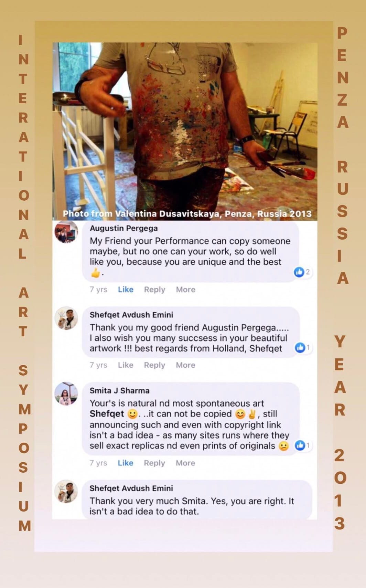
Task: Like Augustin Pergega's comment
Action: click(x=126, y=290)
